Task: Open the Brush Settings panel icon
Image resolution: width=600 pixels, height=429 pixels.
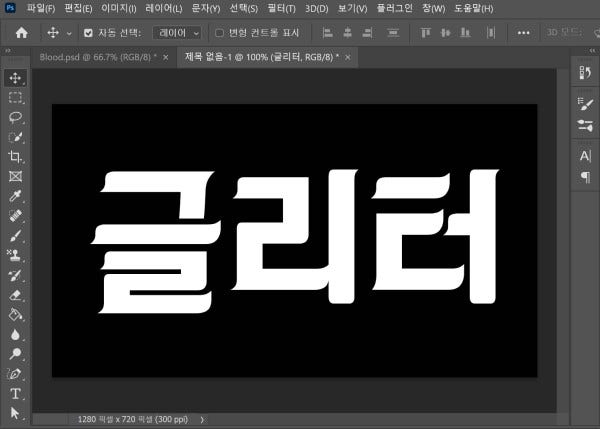Action: click(x=585, y=125)
